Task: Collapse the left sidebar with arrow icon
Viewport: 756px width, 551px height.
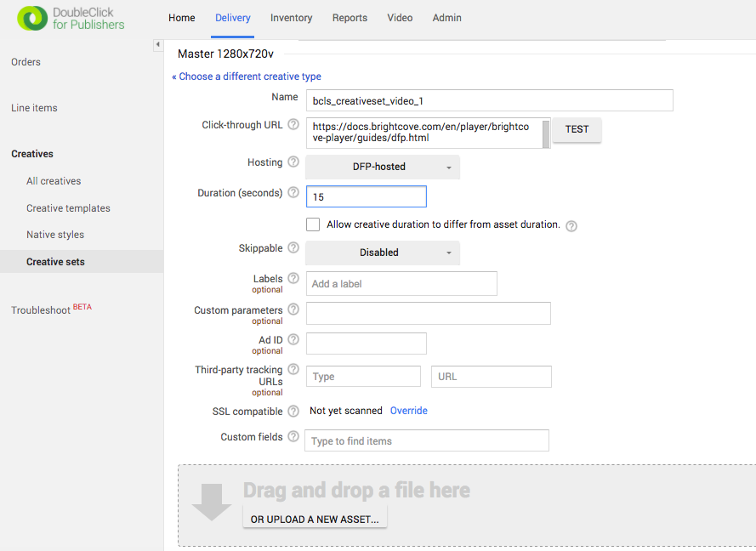Action: [158, 45]
